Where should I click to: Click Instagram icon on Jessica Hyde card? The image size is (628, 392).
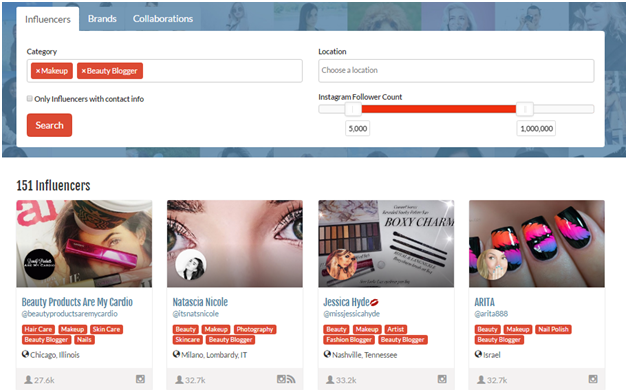coord(442,379)
